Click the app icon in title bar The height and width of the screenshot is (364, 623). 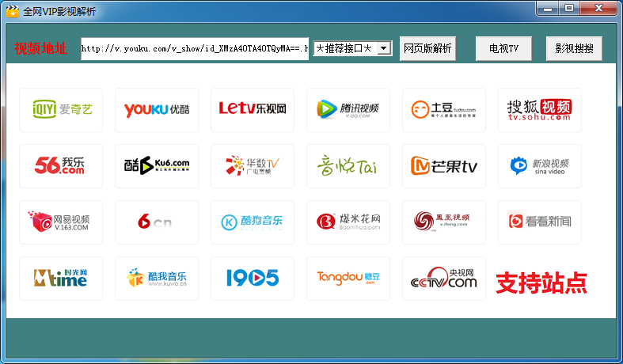(x=13, y=11)
